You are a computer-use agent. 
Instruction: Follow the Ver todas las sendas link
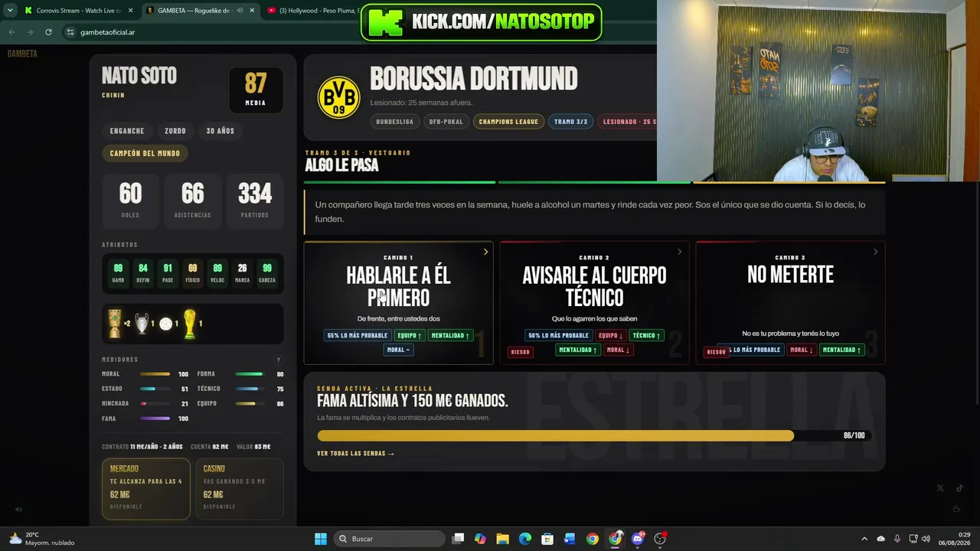click(x=355, y=454)
